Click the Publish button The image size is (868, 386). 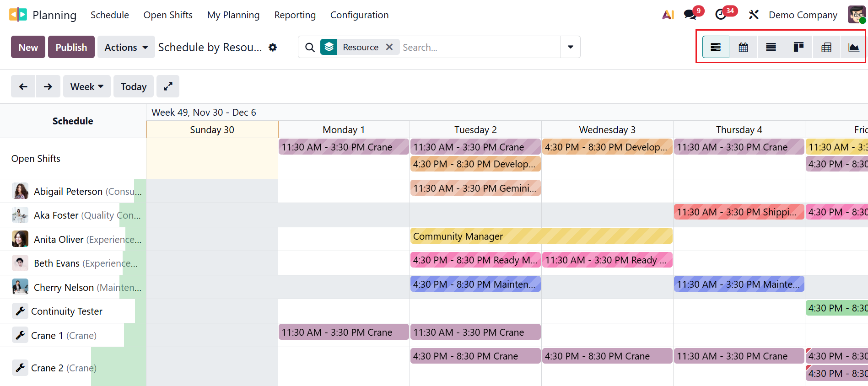(71, 47)
